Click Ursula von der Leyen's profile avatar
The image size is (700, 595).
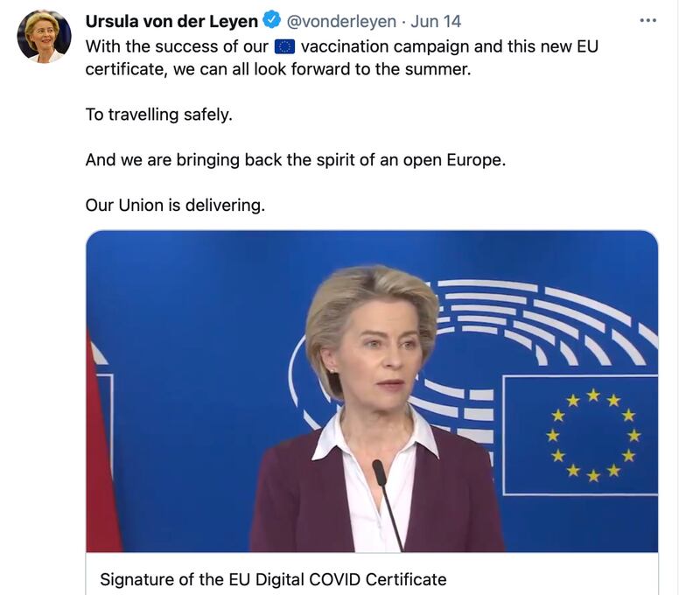tap(45, 37)
